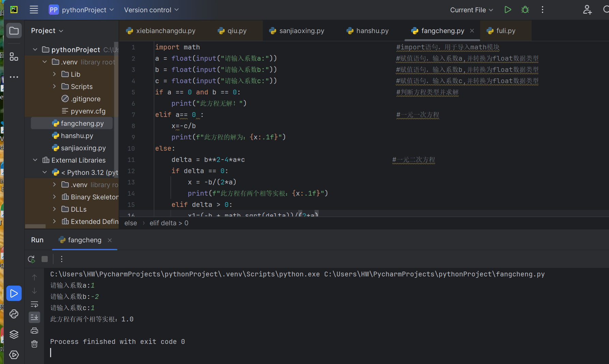This screenshot has width=609, height=364.
Task: Open the Current File run configuration dropdown
Action: [471, 10]
